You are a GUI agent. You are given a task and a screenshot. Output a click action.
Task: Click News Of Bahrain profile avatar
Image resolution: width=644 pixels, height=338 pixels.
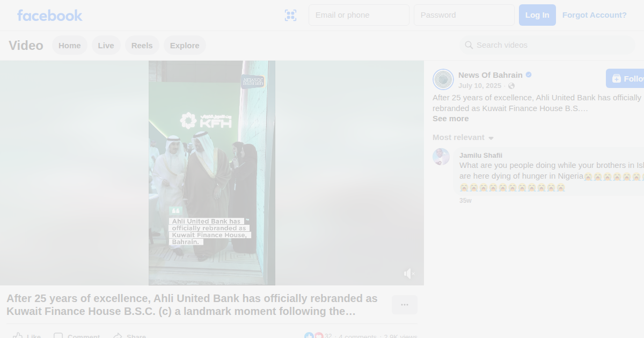tap(443, 79)
